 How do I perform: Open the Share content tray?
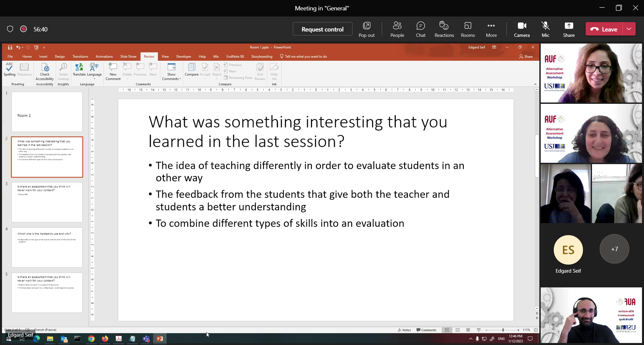[569, 29]
